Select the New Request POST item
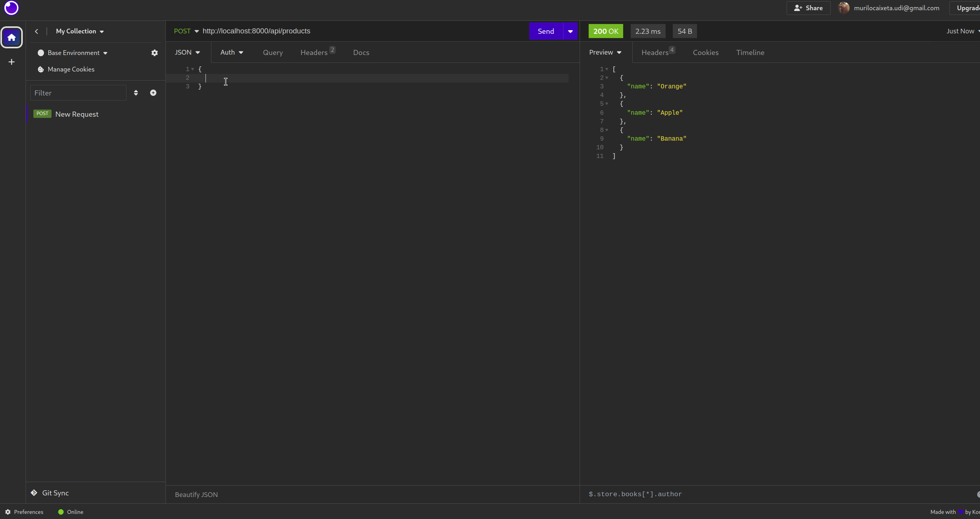The width and height of the screenshot is (980, 519). pos(77,114)
